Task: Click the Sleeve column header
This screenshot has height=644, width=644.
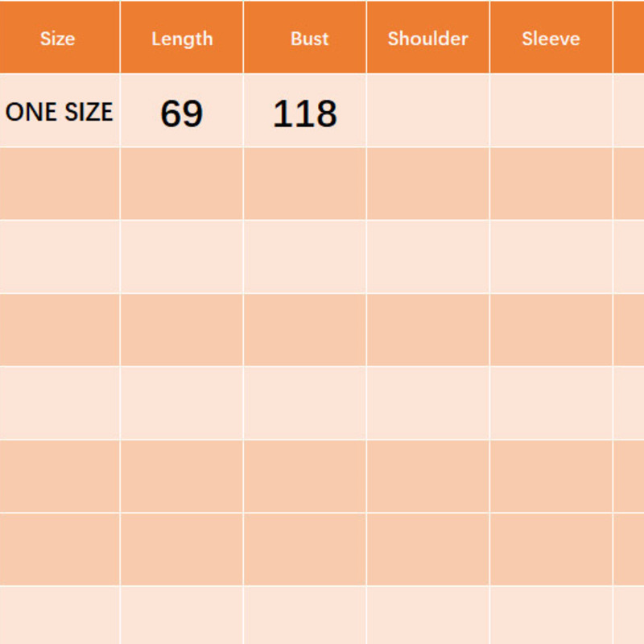Action: tap(551, 39)
